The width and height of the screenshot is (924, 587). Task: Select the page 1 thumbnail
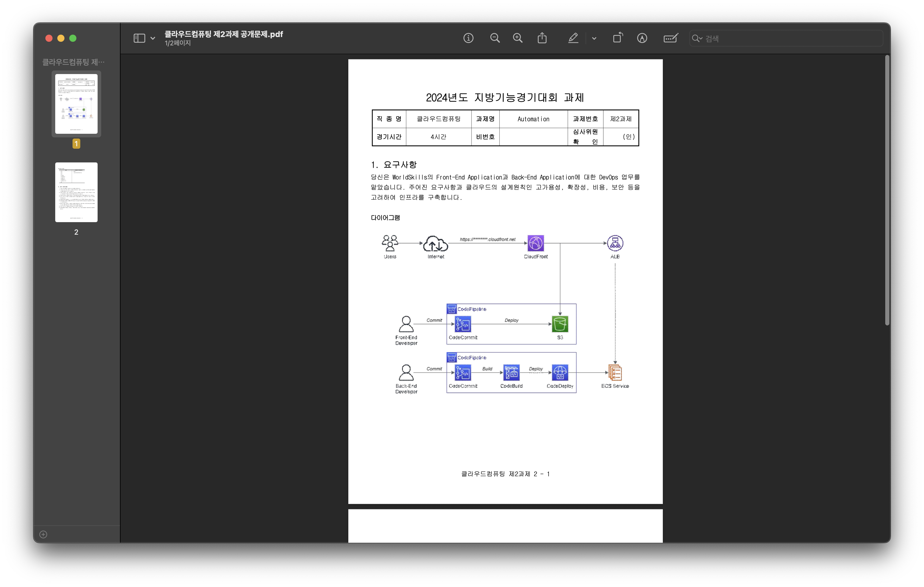pos(76,104)
